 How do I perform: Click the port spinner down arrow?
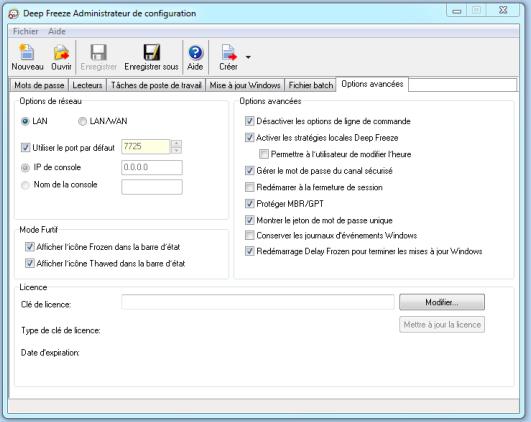click(176, 150)
